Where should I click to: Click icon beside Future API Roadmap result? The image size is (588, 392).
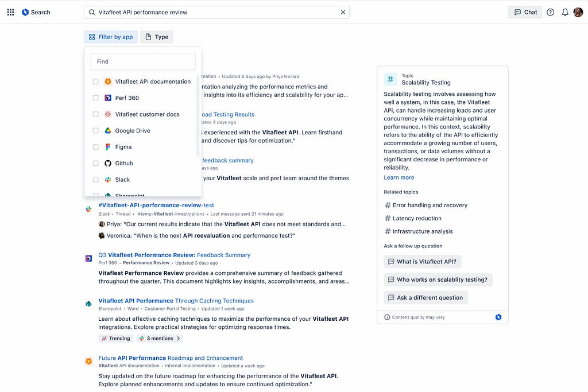coord(88,361)
